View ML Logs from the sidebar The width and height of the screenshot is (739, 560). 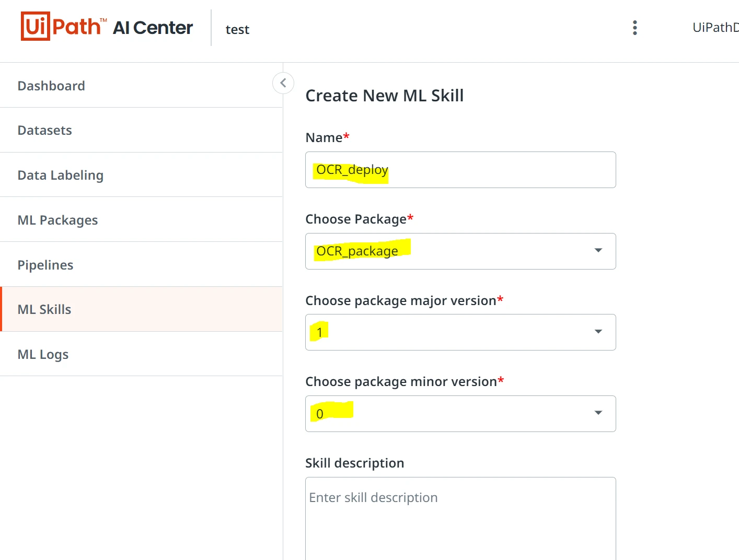pyautogui.click(x=141, y=354)
